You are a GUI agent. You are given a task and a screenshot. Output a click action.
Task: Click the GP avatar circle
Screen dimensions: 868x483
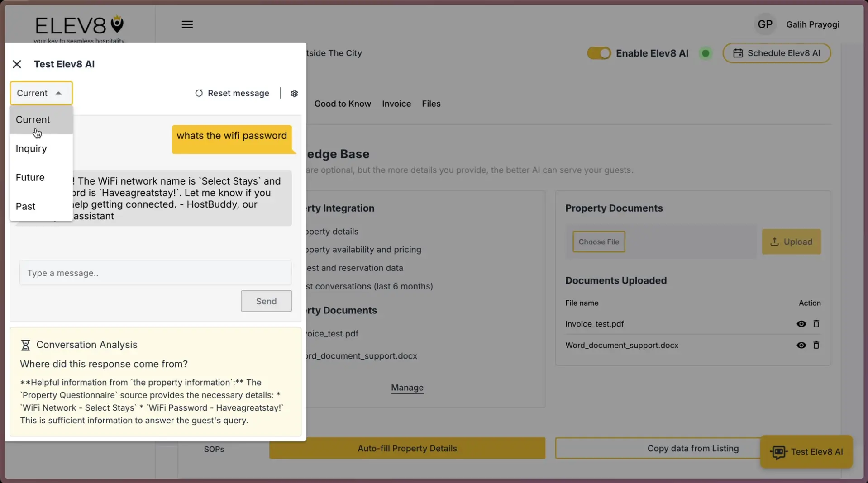[764, 24]
